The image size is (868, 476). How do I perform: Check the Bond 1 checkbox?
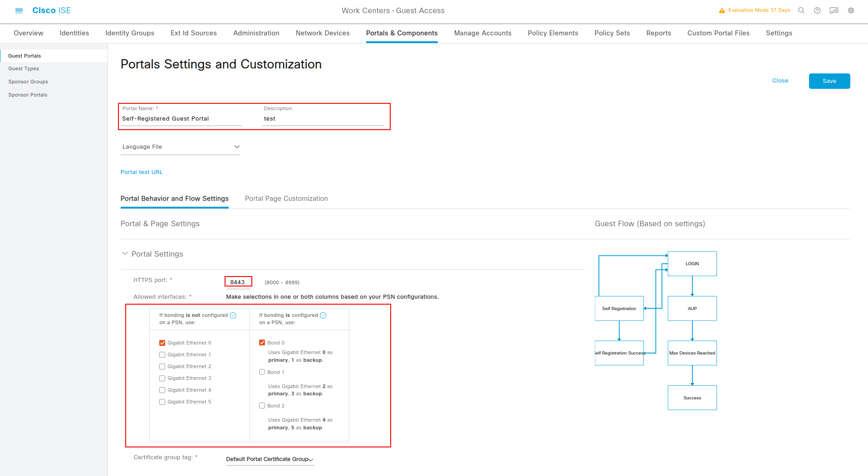click(262, 372)
